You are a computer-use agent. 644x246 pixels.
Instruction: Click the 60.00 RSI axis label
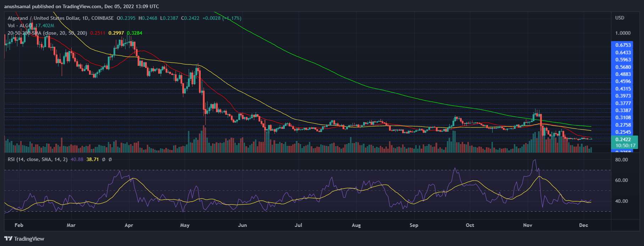point(621,180)
